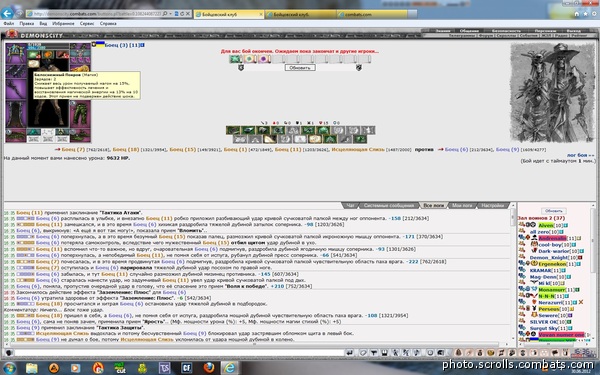Image resolution: width=600 pixels, height=375 pixels.
Task: Open the Настройки chat tab
Action: click(x=492, y=206)
